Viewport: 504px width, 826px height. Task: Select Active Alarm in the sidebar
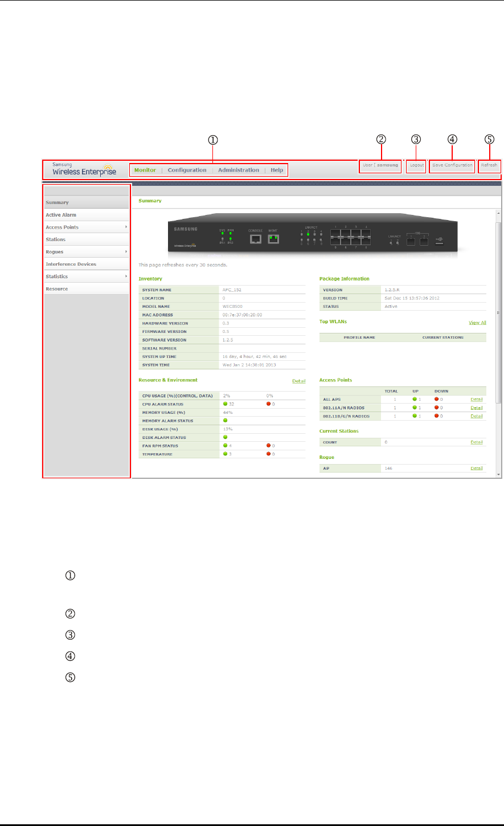click(x=87, y=215)
